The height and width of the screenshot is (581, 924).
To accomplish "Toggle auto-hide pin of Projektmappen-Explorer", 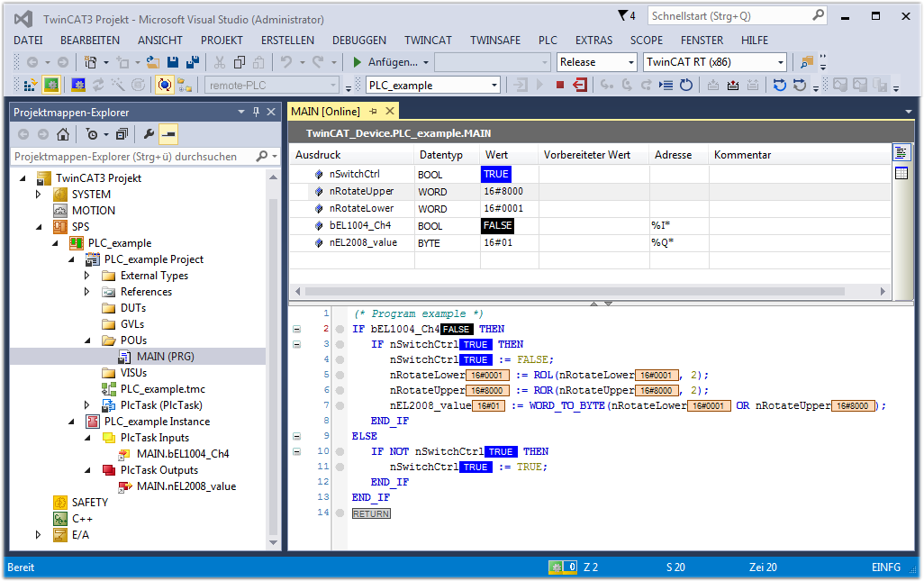I will 256,112.
